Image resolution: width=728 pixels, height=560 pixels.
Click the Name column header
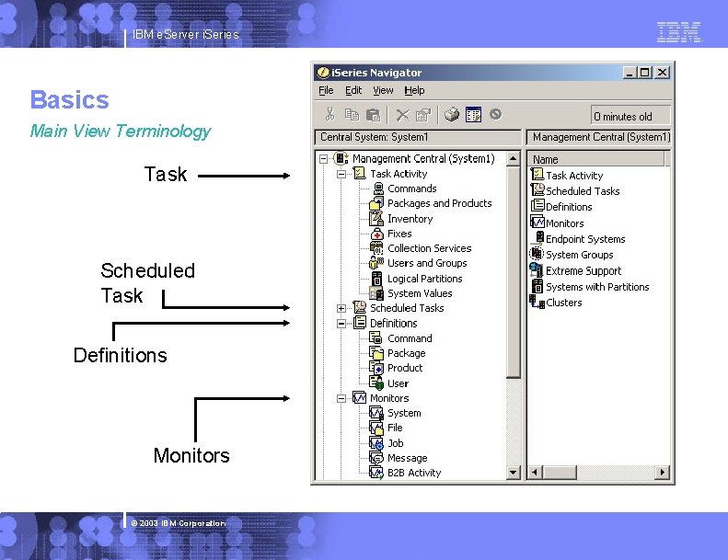point(597,159)
